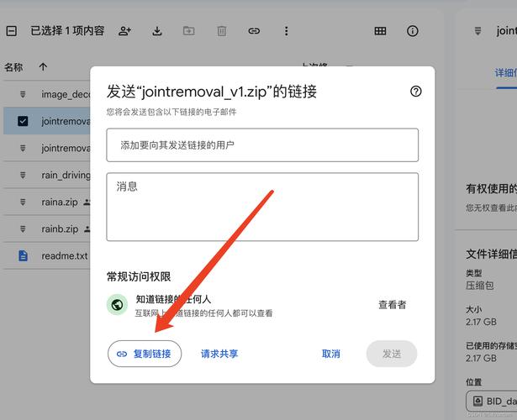The height and width of the screenshot is (420, 517).
Task: Focus the 消息 message text area
Action: 262,207
